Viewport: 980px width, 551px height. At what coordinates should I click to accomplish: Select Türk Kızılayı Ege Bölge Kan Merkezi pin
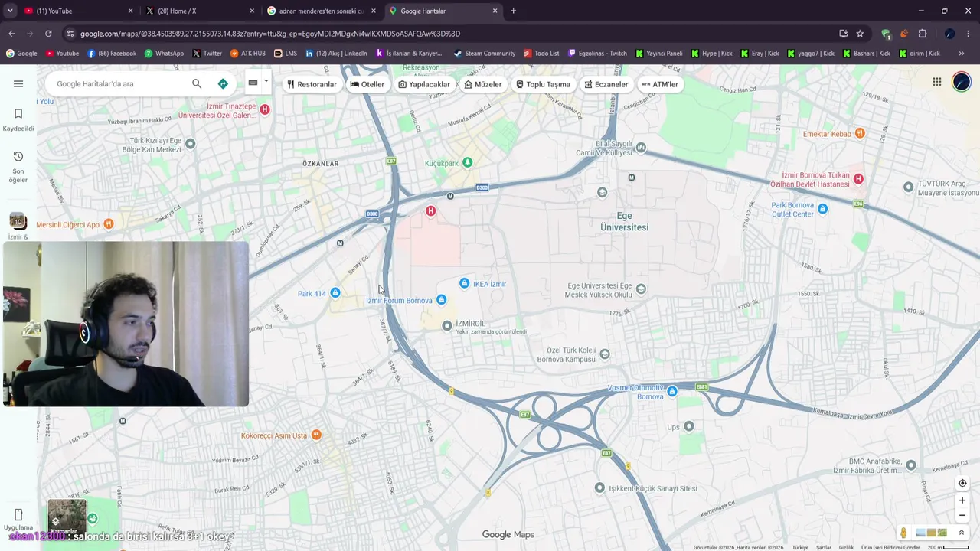point(191,144)
